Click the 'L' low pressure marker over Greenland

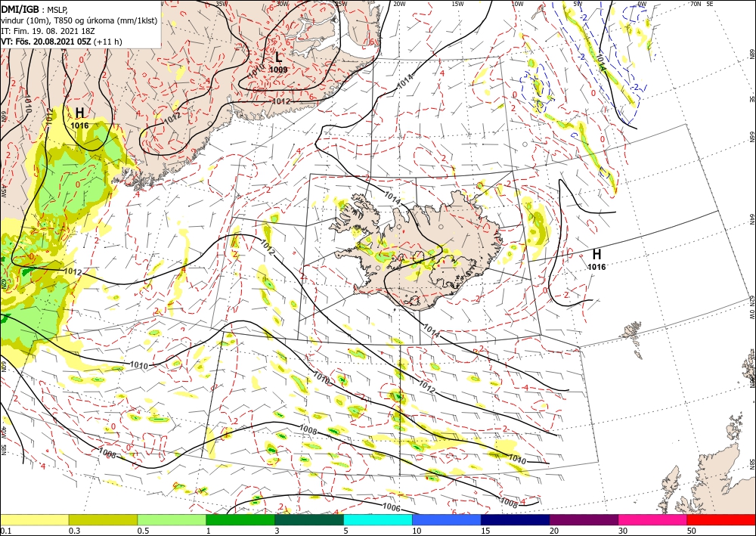click(278, 57)
